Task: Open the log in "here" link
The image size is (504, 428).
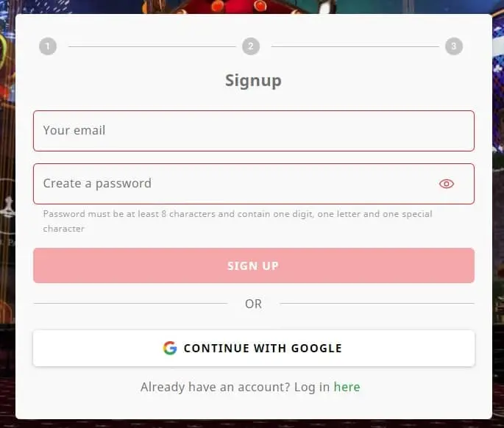Action: click(x=347, y=387)
